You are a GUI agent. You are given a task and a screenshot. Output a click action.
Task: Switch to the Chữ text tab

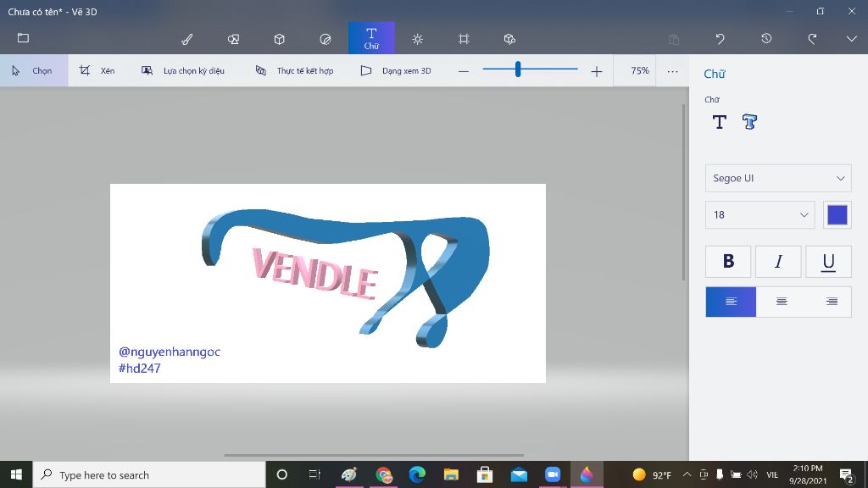(x=371, y=38)
